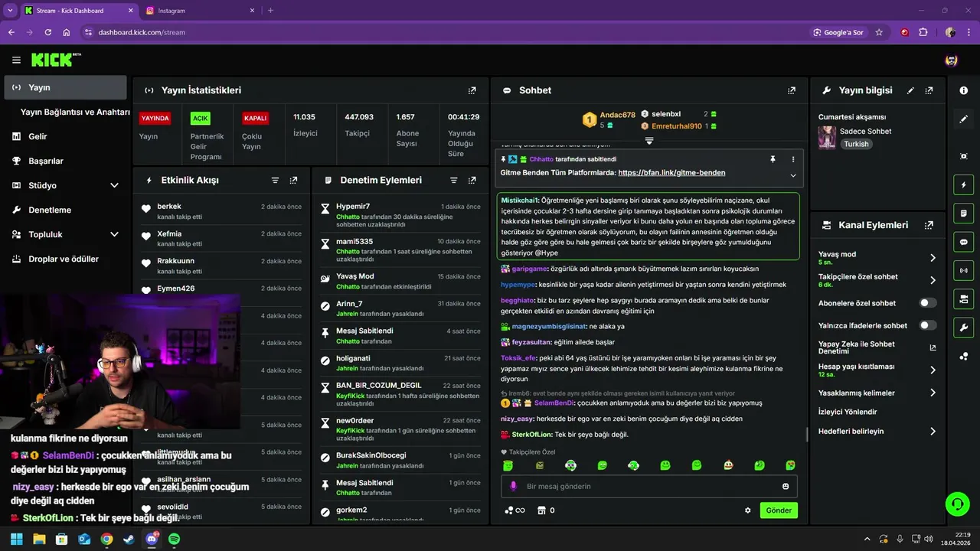
Task: Click the Bir mesaj gönderin input field
Action: [649, 486]
